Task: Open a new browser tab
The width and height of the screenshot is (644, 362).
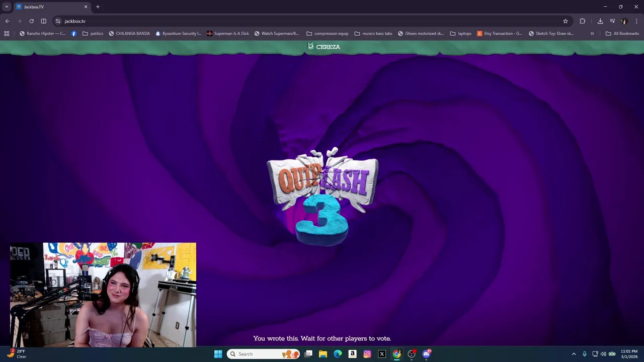Action: [98, 7]
